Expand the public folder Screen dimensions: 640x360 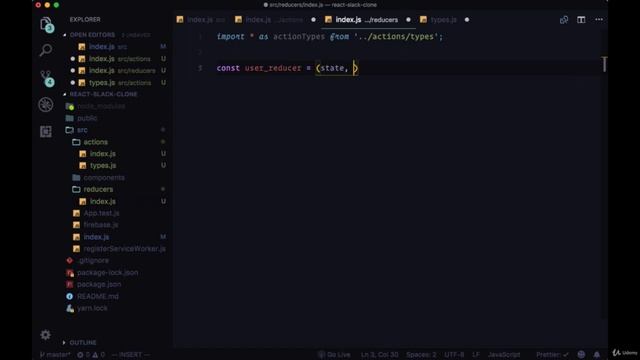pos(87,118)
